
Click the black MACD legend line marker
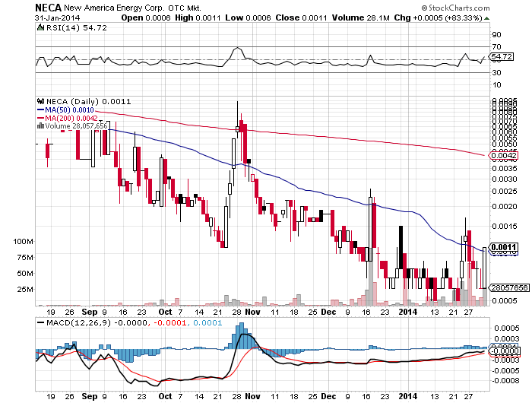[x=41, y=322]
